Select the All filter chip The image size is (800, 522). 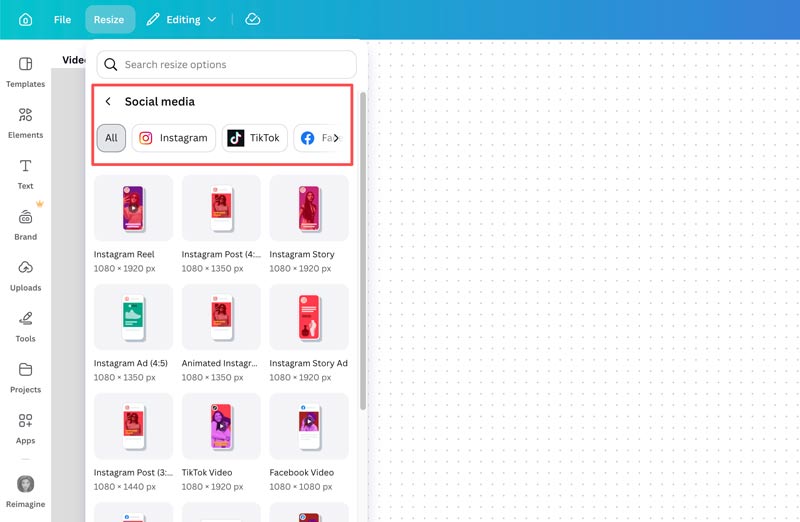pos(111,138)
